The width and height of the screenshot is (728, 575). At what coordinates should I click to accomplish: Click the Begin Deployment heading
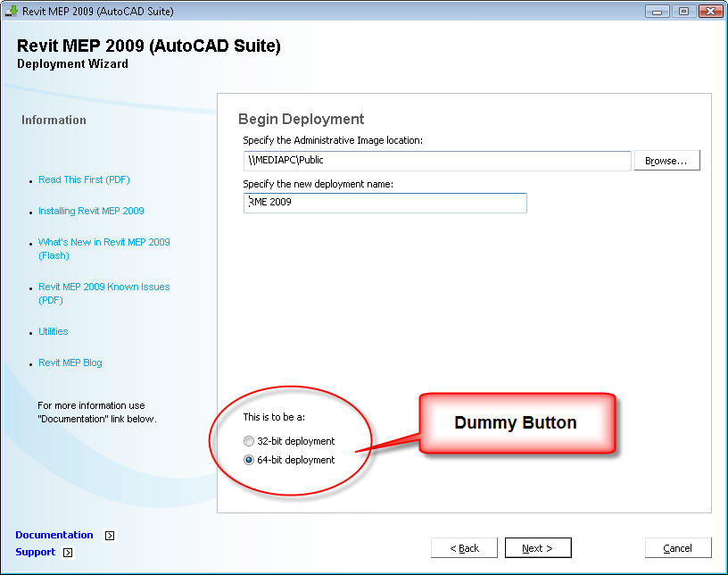point(301,119)
